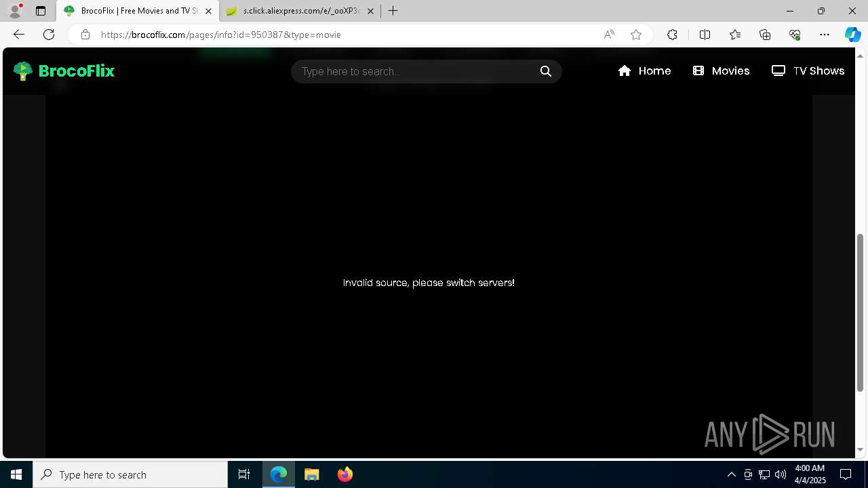The height and width of the screenshot is (488, 868).
Task: Click the scrollbar down arrow
Action: tap(861, 449)
